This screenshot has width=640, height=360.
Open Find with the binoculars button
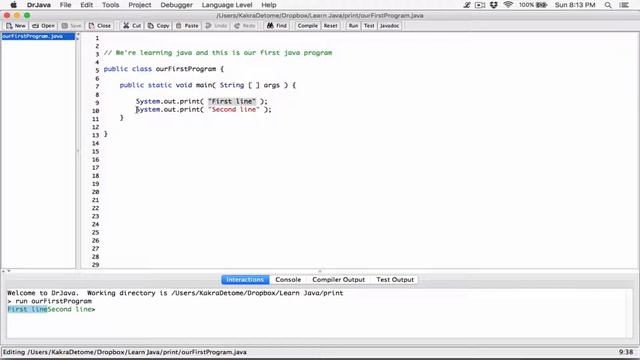[x=277, y=26]
